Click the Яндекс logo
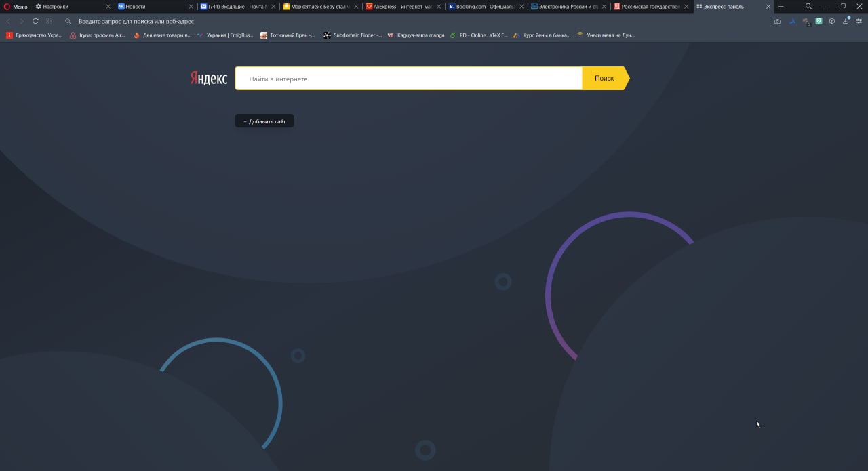This screenshot has height=471, width=868. click(209, 79)
